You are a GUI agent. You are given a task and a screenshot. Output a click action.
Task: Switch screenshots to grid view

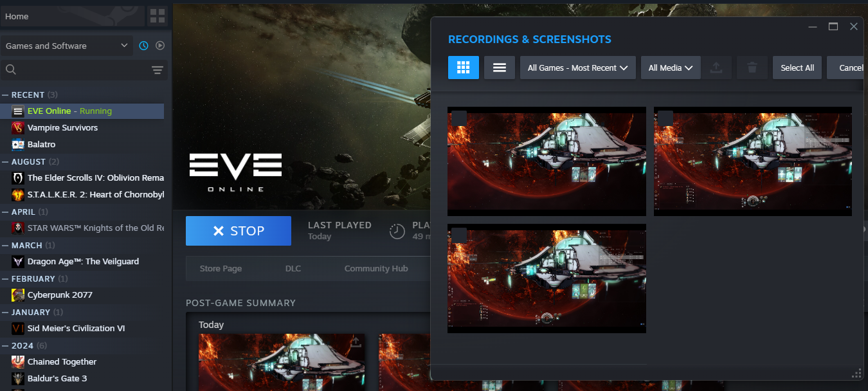pyautogui.click(x=464, y=68)
